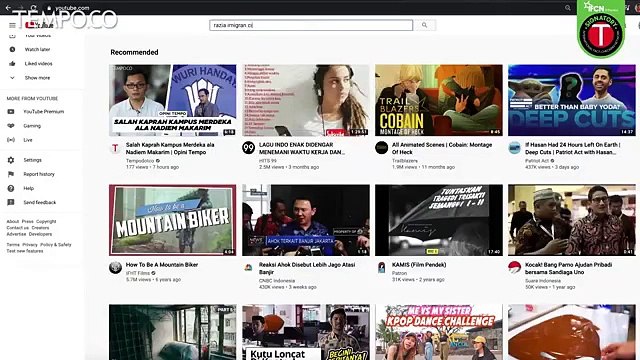Screen dimensions: 640x360
Task: Focus the YouTube search box
Action: (311, 25)
